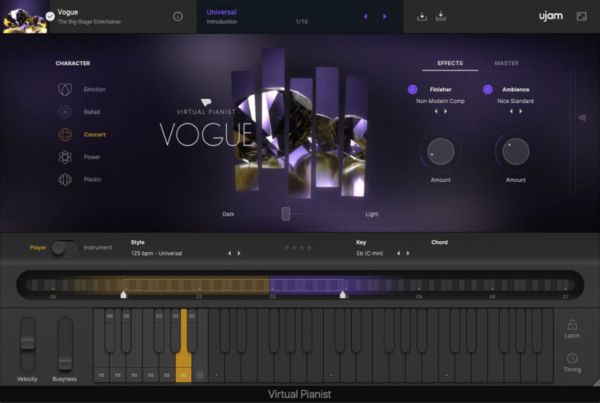Click the Power character label
This screenshot has height=403, width=600.
pos(92,157)
